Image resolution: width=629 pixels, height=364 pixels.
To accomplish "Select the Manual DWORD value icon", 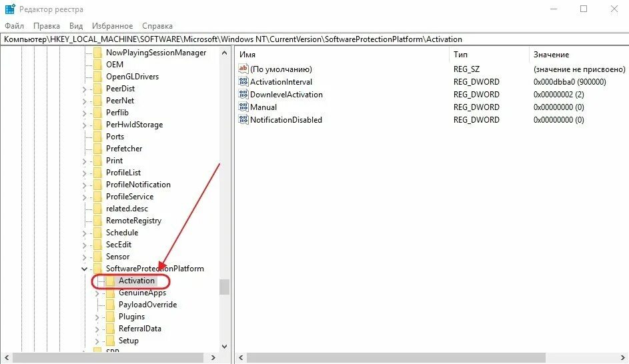I will (243, 107).
